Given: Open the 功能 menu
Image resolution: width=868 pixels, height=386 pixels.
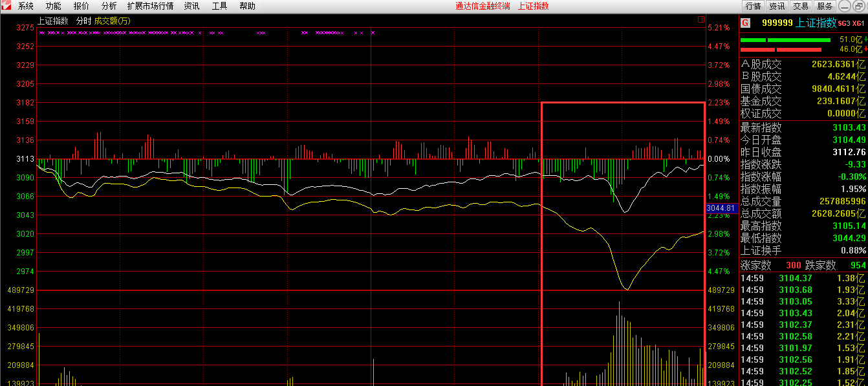Looking at the screenshot, I should (54, 6).
